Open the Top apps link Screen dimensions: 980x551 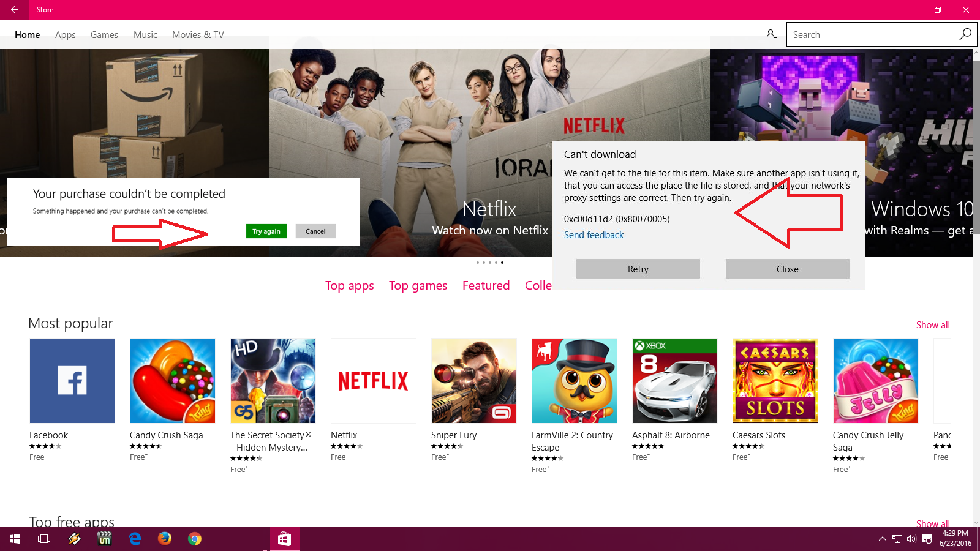(x=350, y=286)
